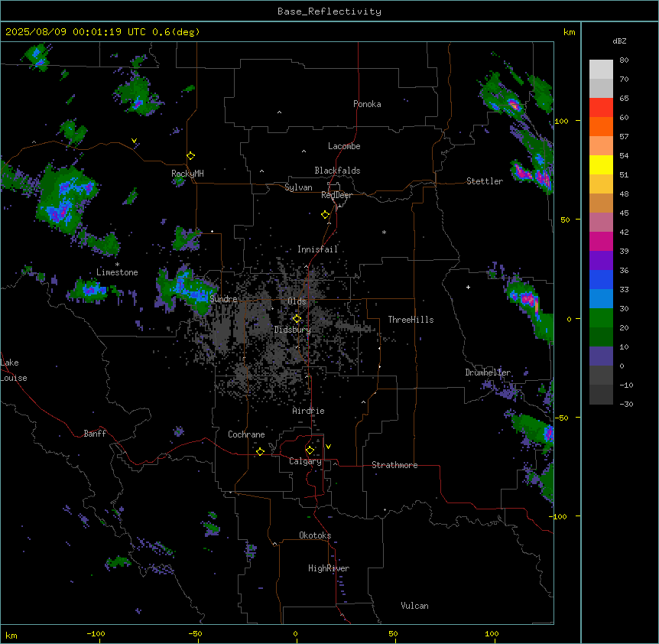Click the Limestone label
Screen dimensions: 659x644
coord(117,272)
